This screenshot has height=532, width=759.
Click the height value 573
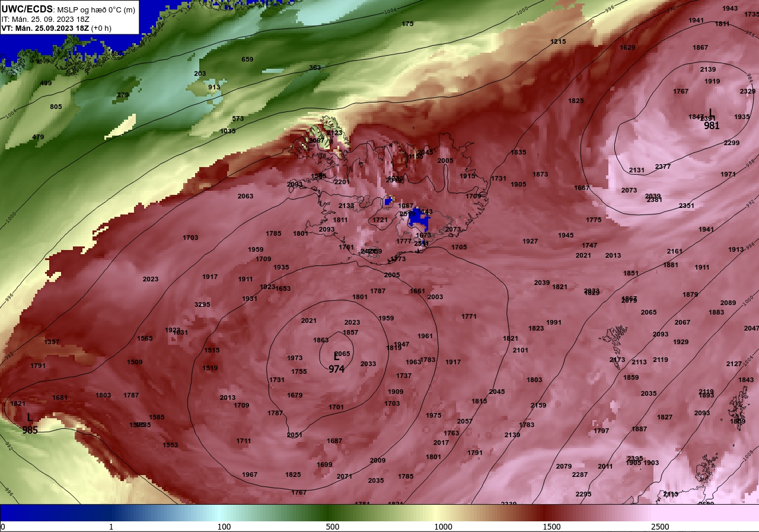[x=238, y=118]
